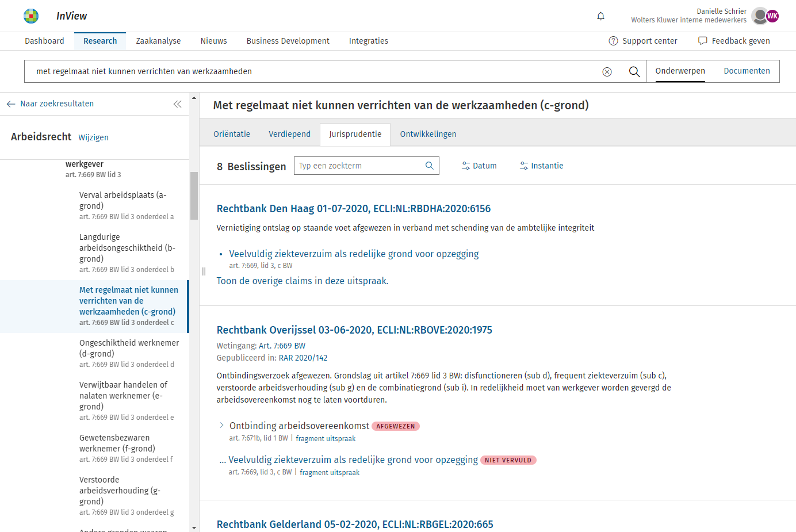
Task: Type in the 'Typ een zoekterm' field
Action: 359,166
